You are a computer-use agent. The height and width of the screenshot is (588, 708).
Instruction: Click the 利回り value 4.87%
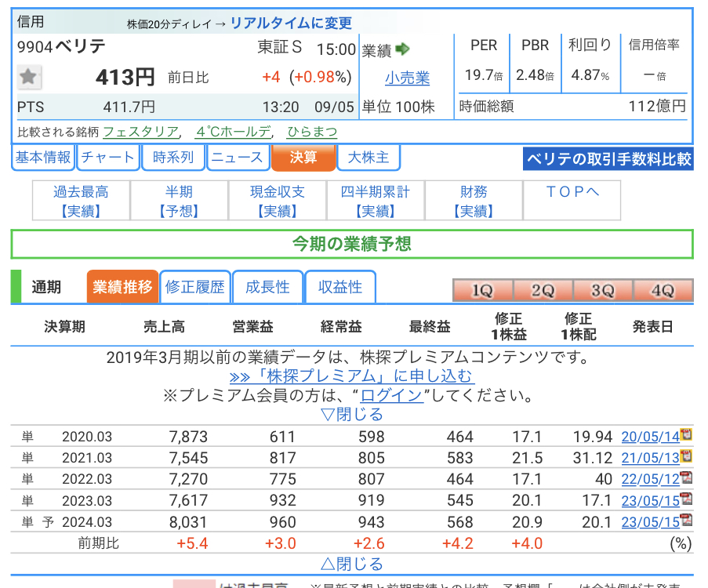[x=590, y=75]
